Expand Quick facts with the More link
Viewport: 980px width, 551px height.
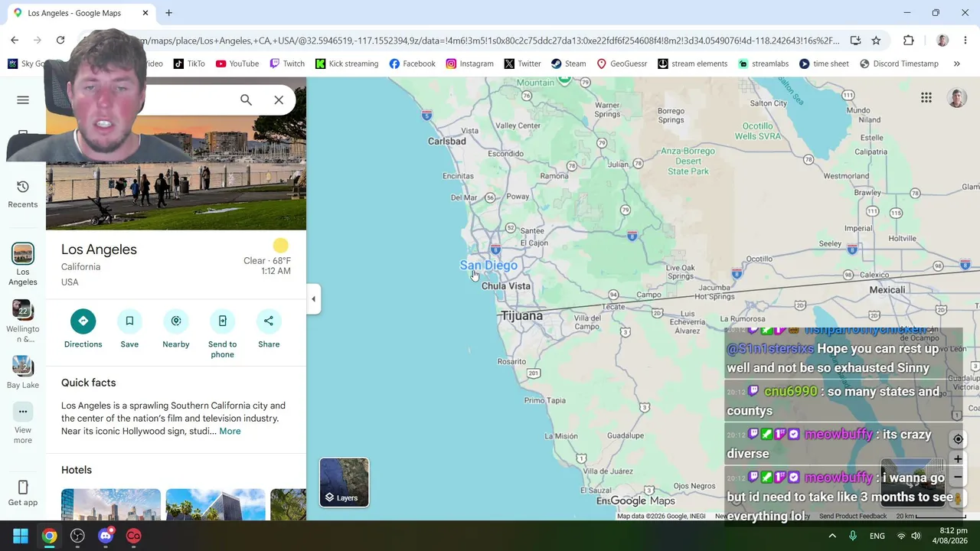tap(230, 431)
